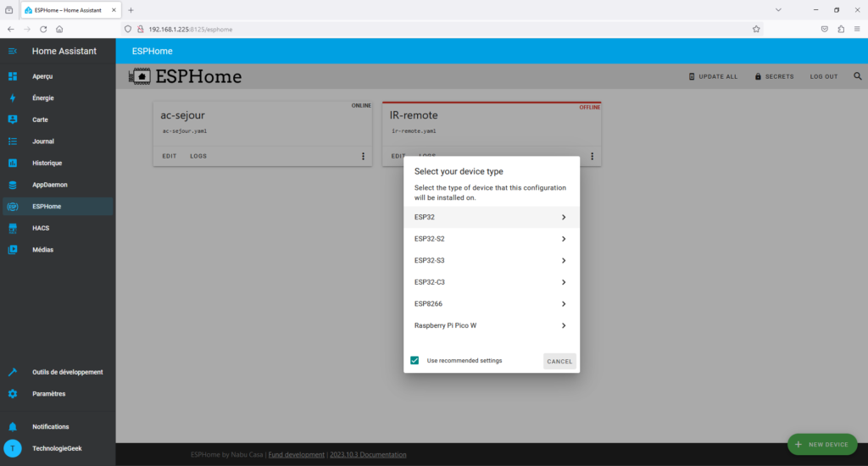Click the ac-sejour.yaml file name
The width and height of the screenshot is (868, 466).
coord(184,131)
